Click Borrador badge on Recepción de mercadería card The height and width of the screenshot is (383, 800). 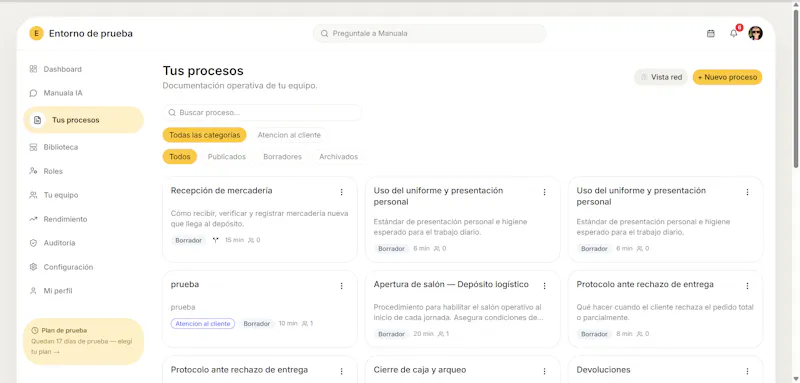click(x=189, y=240)
